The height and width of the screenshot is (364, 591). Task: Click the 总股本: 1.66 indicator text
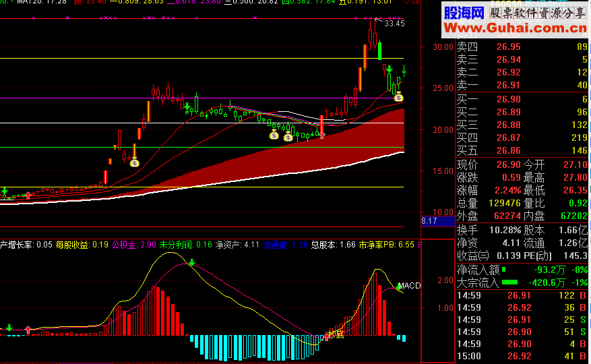coord(333,245)
